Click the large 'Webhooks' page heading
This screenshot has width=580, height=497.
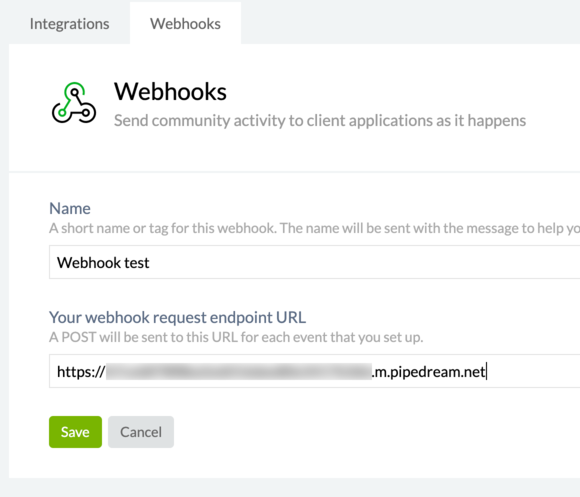tap(170, 92)
